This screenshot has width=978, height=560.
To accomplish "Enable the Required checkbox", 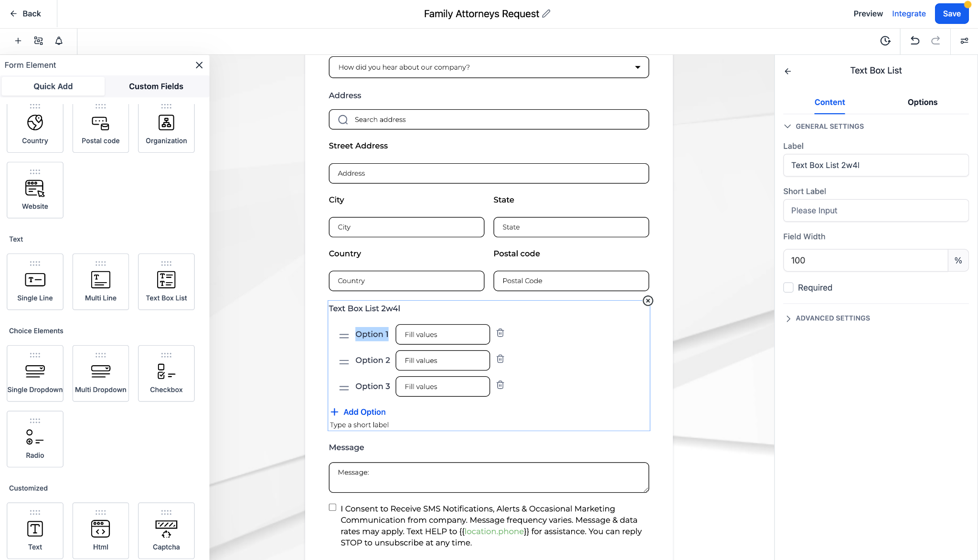I will tap(788, 287).
